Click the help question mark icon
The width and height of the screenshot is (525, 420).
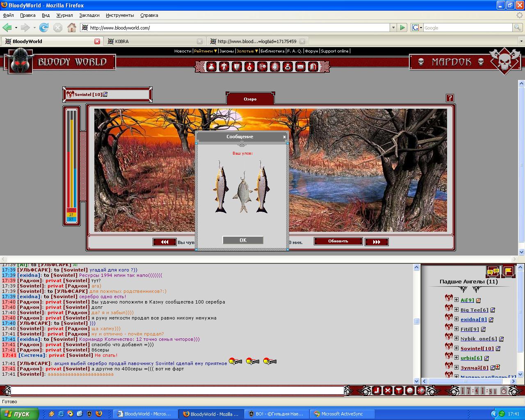point(450,98)
